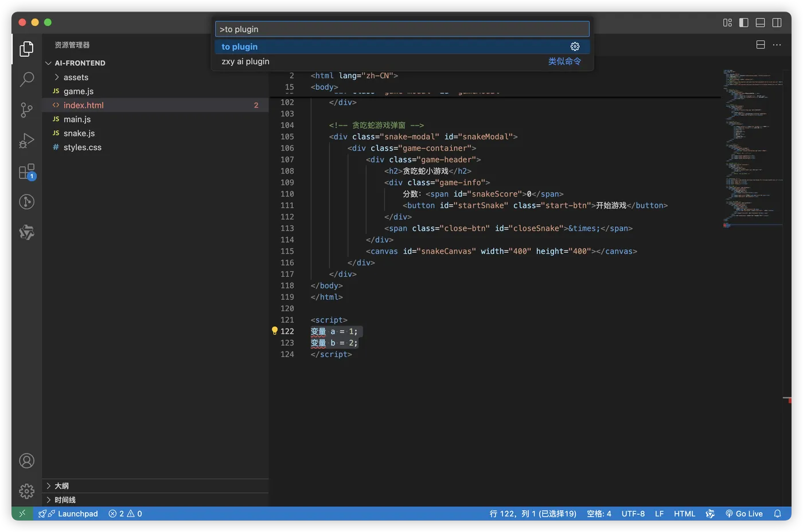
Task: Expand the assets folder
Action: tap(76, 77)
